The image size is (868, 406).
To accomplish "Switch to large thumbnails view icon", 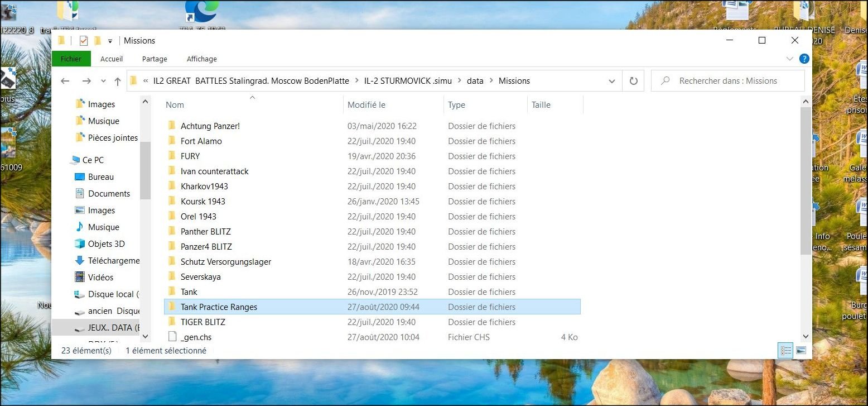I will [x=801, y=351].
